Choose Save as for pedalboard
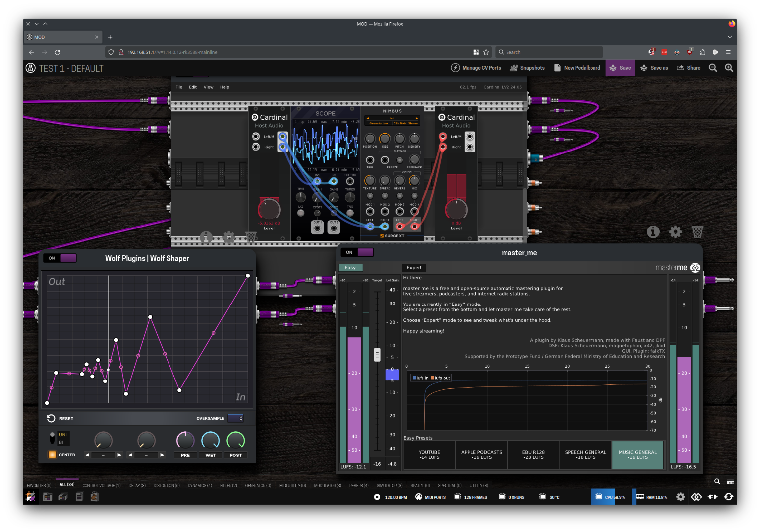The width and height of the screenshot is (760, 532). 654,68
